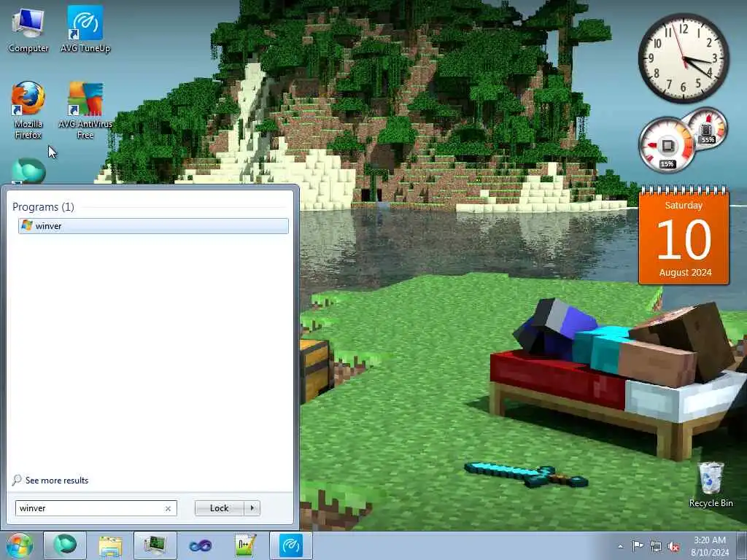Open the Recycle Bin
Screen dimensions: 747x560
point(711,485)
